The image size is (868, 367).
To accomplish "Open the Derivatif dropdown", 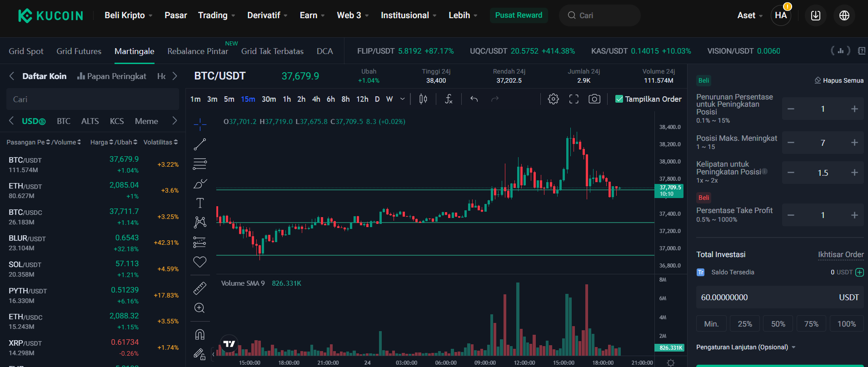I will [x=267, y=15].
